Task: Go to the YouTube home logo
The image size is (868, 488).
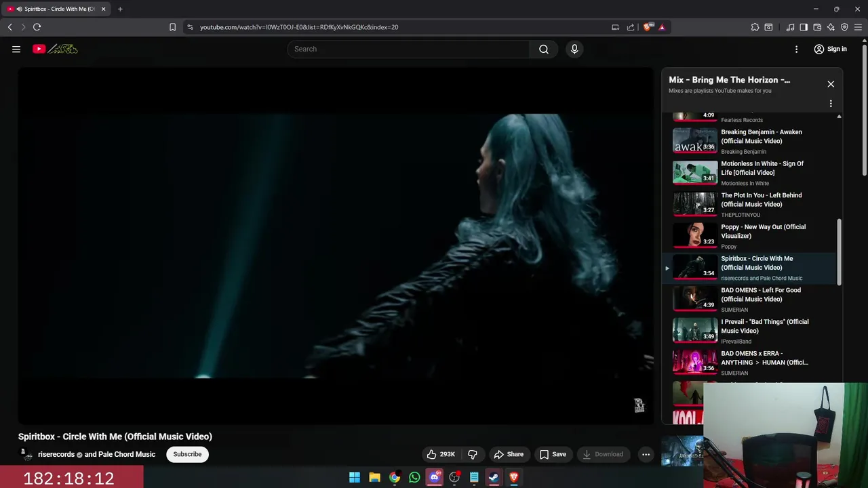Action: (x=55, y=49)
